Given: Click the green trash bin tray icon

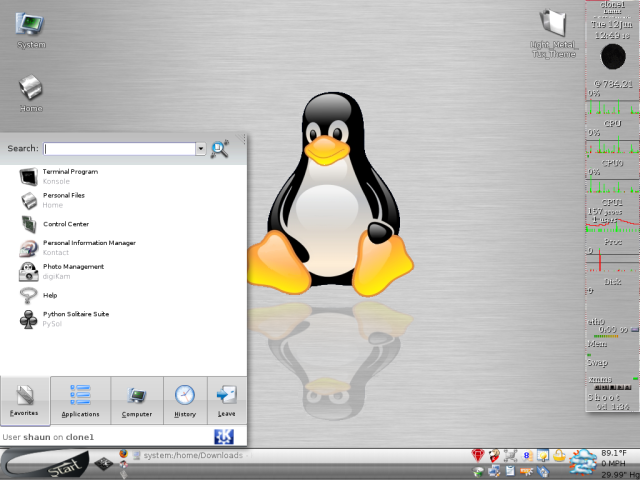Looking at the screenshot, I should (x=478, y=472).
